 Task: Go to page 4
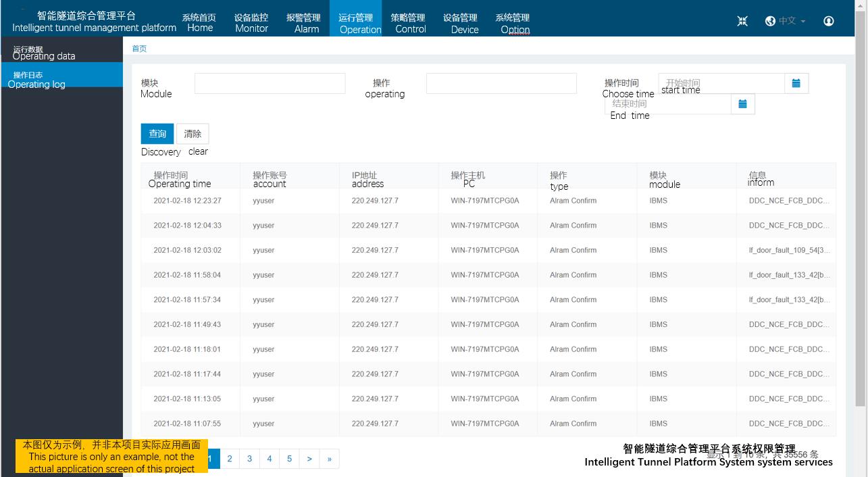[x=270, y=459]
